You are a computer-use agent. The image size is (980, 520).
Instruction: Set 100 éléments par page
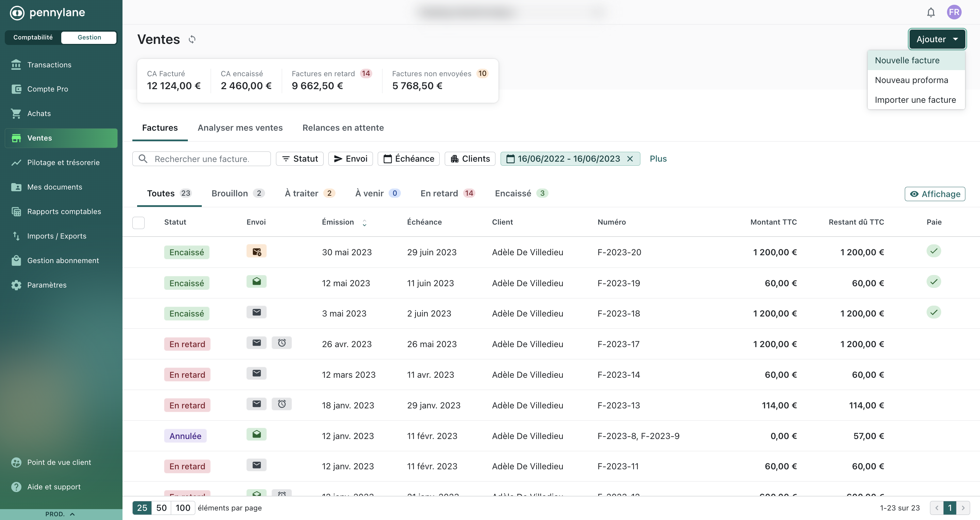183,508
